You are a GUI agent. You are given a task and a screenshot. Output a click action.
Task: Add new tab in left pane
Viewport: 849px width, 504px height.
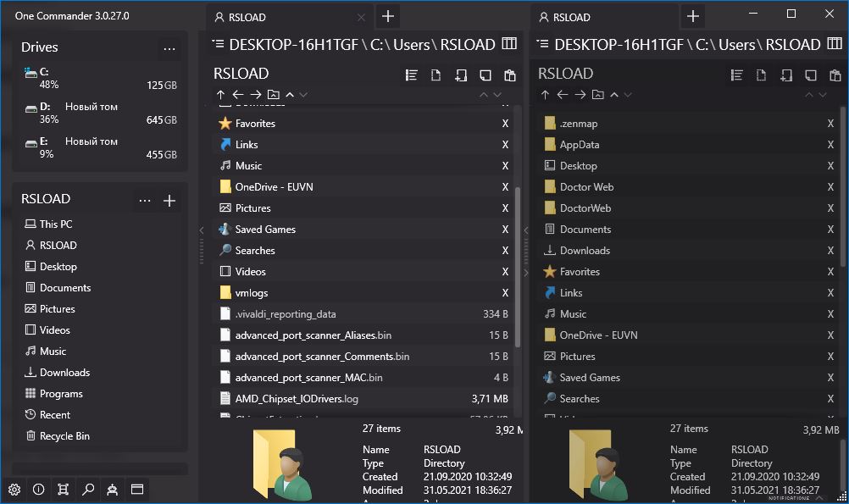tap(387, 16)
